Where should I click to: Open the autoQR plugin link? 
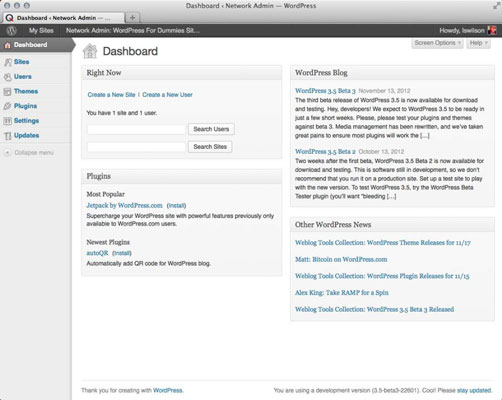coord(97,253)
